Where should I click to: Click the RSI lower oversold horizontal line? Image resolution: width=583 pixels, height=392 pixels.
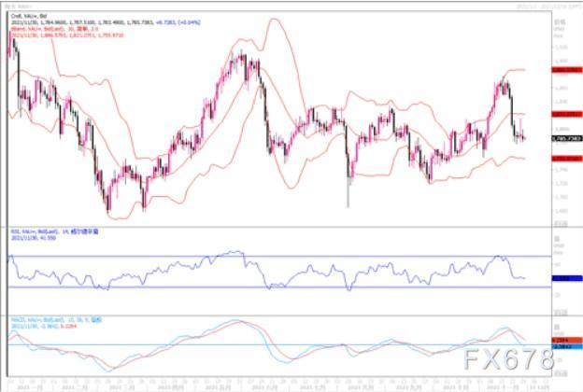[x=279, y=287]
